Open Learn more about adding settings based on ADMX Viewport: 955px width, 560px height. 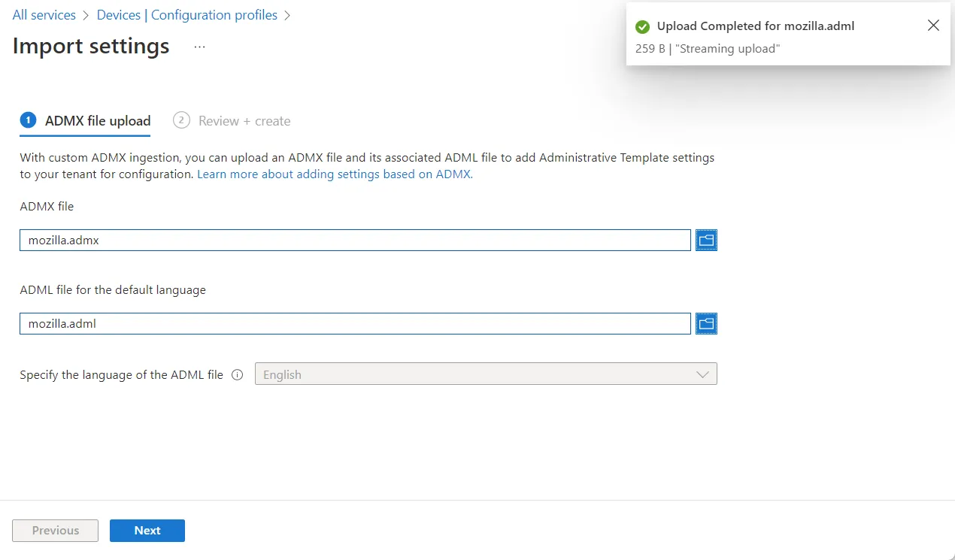(x=335, y=174)
